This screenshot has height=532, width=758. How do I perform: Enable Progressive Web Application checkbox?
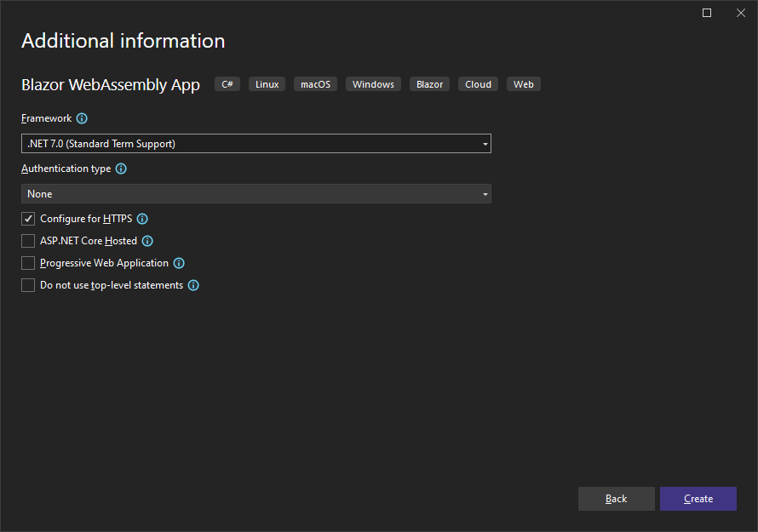click(x=28, y=263)
